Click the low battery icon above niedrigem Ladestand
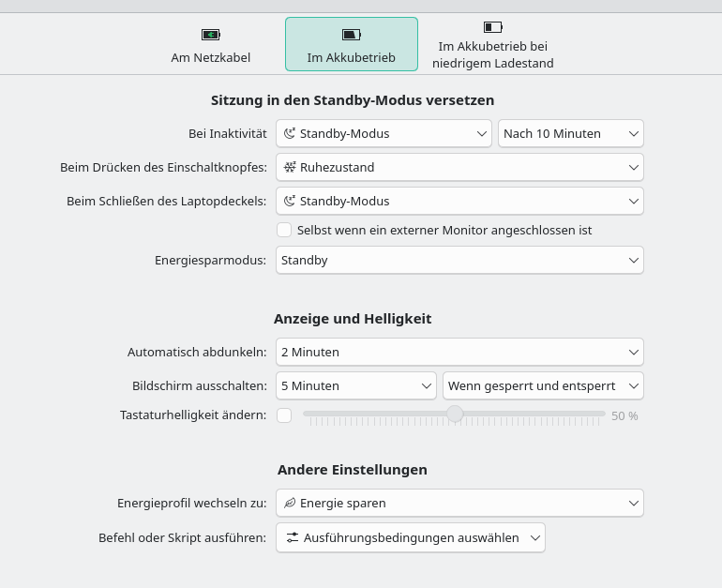 coord(493,27)
